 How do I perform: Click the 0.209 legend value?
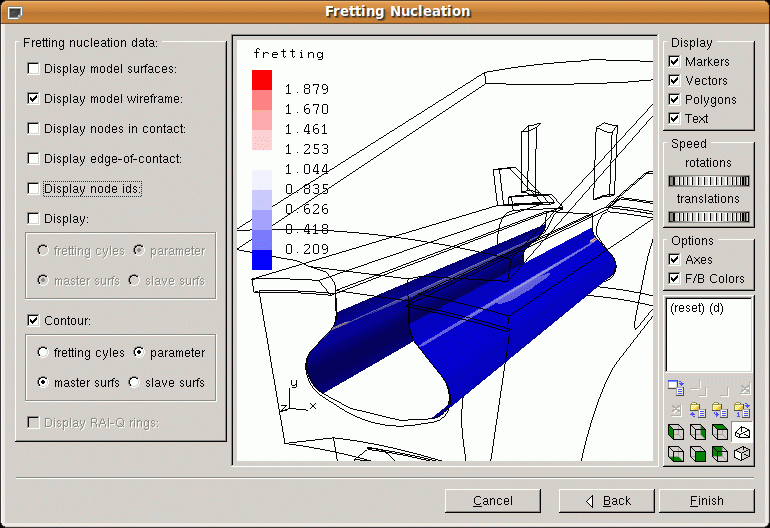tap(307, 249)
